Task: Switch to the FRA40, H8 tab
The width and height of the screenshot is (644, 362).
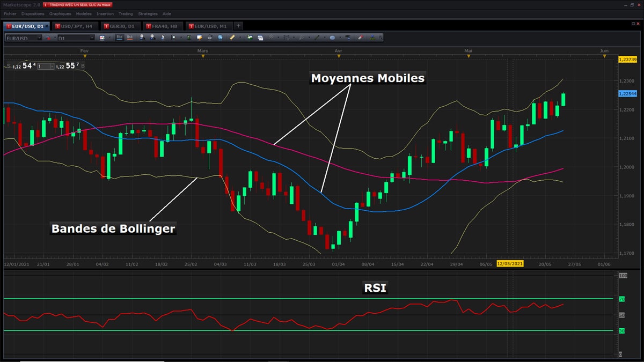Action: pyautogui.click(x=163, y=26)
